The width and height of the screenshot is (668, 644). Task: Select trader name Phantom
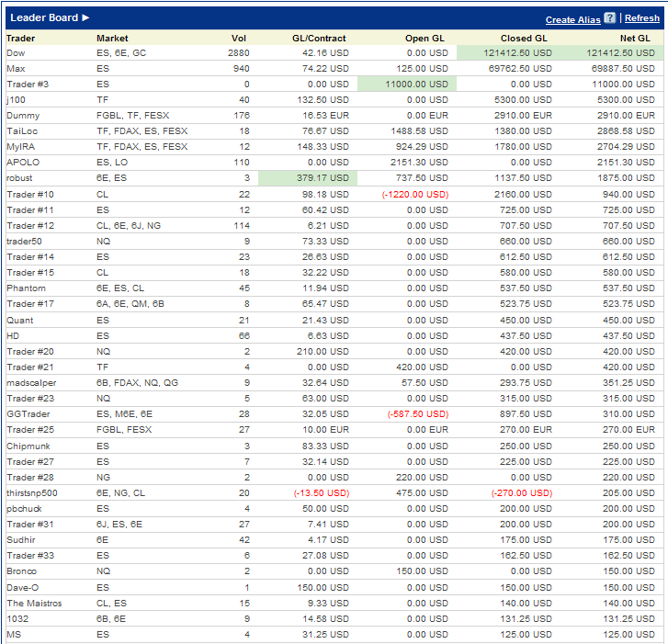tap(26, 288)
